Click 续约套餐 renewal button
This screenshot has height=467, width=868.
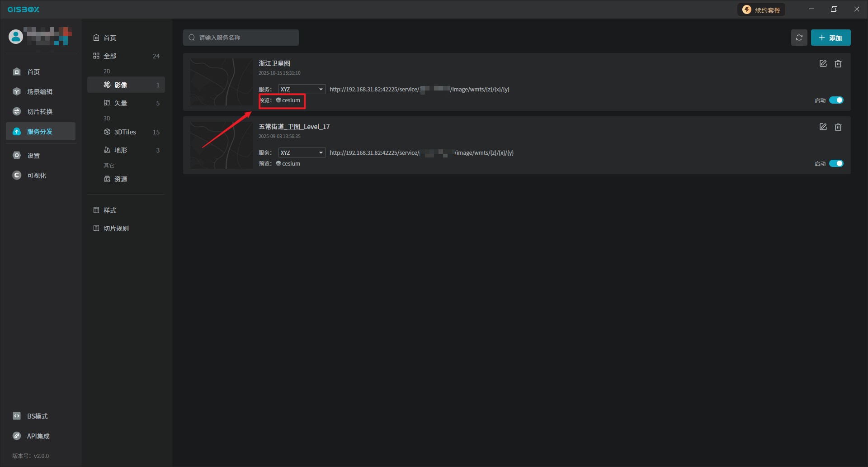761,10
